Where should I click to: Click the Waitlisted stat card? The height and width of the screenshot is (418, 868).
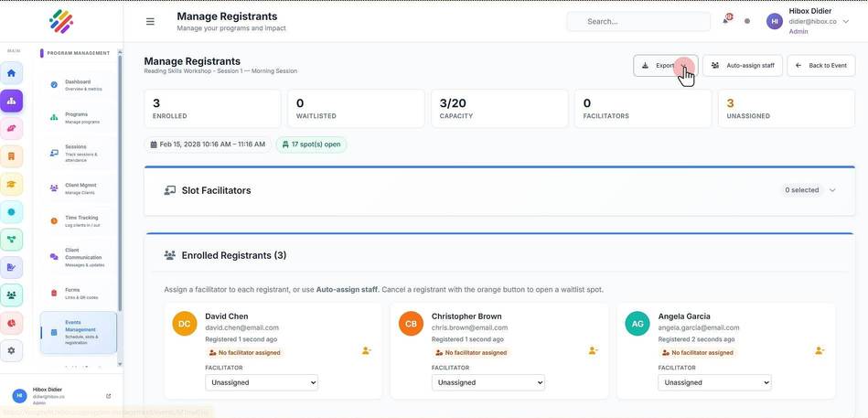356,109
